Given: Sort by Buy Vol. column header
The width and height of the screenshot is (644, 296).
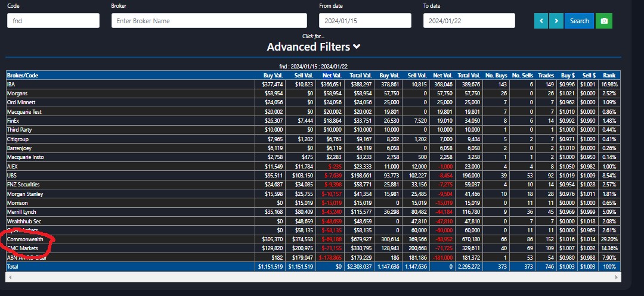Looking at the screenshot, I should [x=388, y=76].
